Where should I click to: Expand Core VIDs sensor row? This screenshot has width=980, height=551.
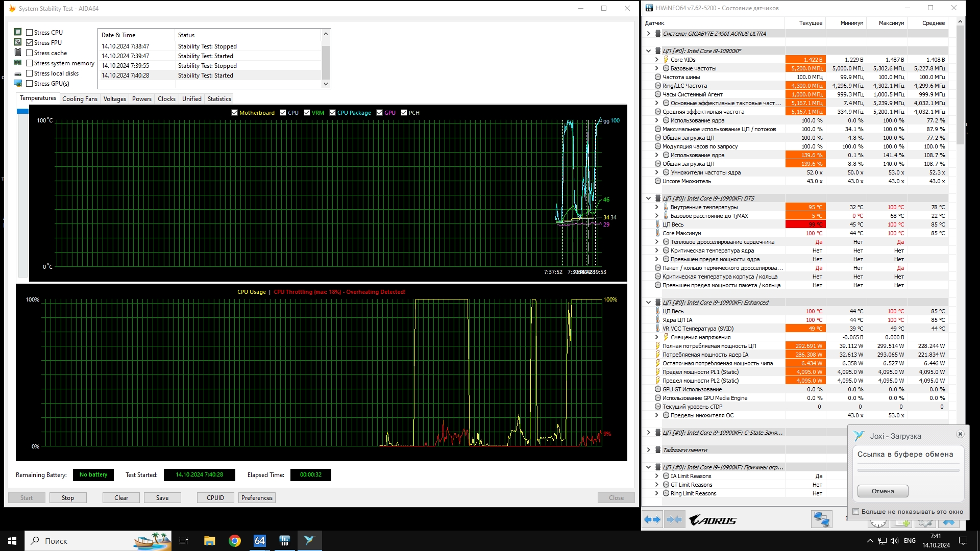coord(656,60)
